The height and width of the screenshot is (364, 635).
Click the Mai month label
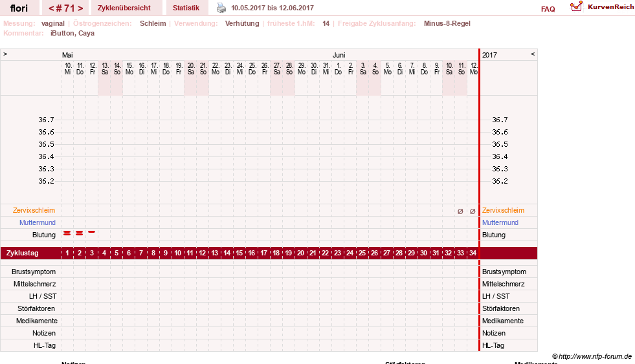click(x=67, y=55)
